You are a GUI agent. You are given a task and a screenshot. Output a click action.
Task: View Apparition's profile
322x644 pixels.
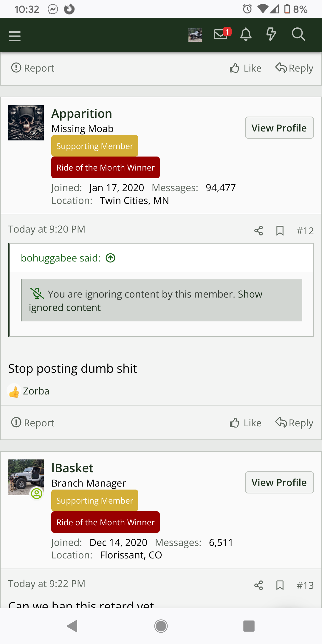pyautogui.click(x=279, y=128)
